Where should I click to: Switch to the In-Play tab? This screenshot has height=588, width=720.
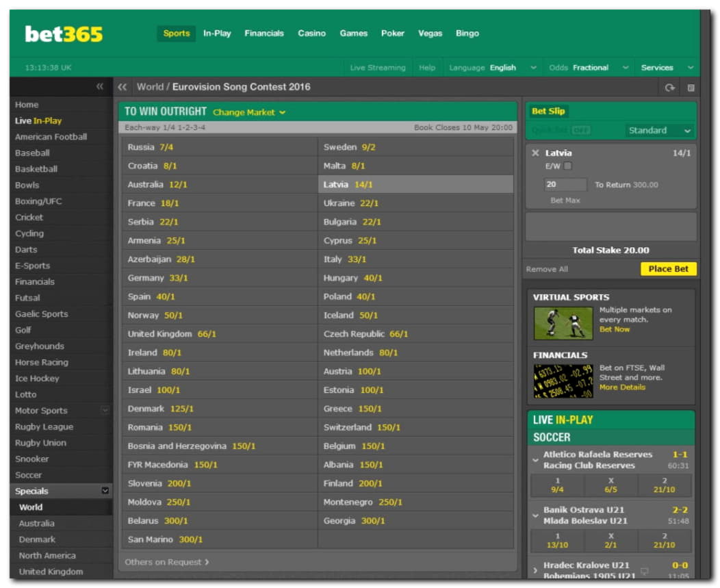click(x=217, y=34)
